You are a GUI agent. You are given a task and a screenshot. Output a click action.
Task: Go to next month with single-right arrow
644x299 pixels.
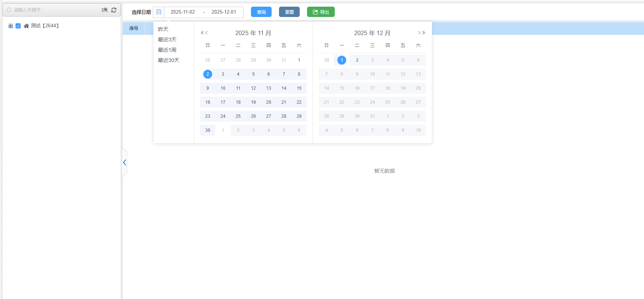click(419, 33)
